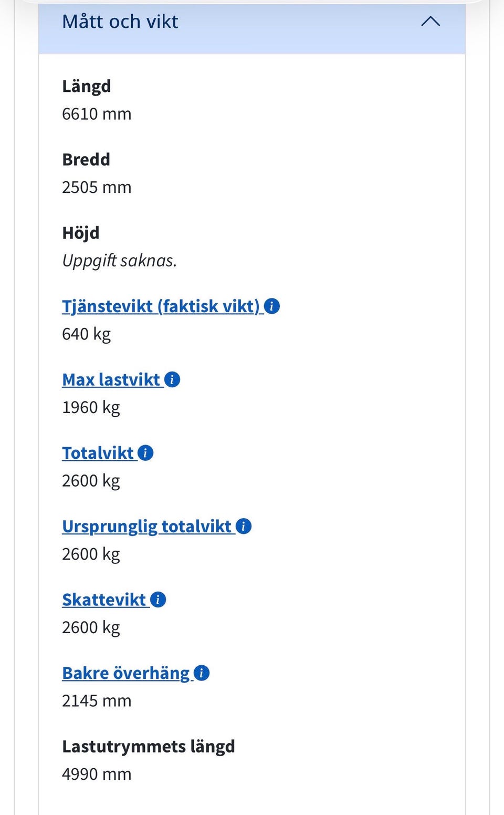
Task: Open the 'Ursprunglig totalvikt' link
Action: [x=146, y=526]
